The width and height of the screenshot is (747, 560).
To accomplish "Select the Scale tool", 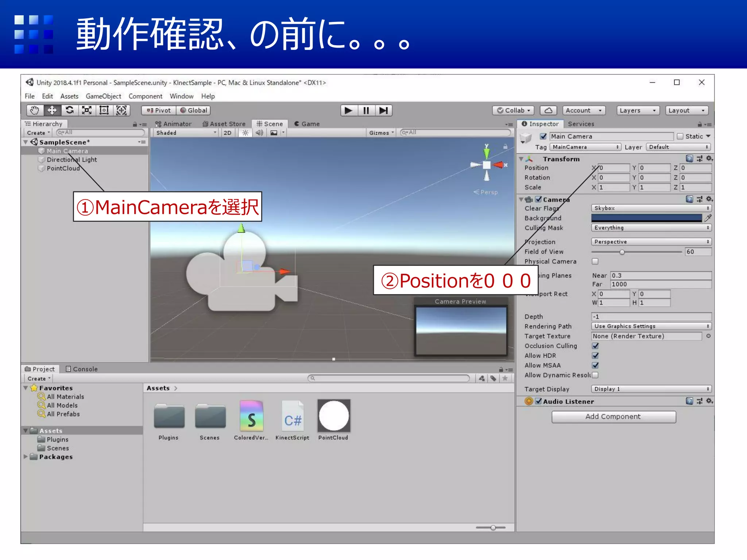I will click(x=87, y=110).
